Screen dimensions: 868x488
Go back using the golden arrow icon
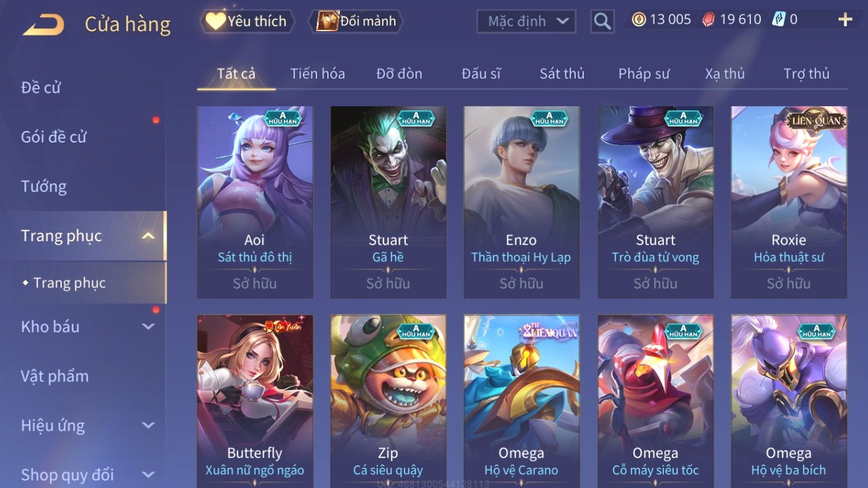(43, 25)
